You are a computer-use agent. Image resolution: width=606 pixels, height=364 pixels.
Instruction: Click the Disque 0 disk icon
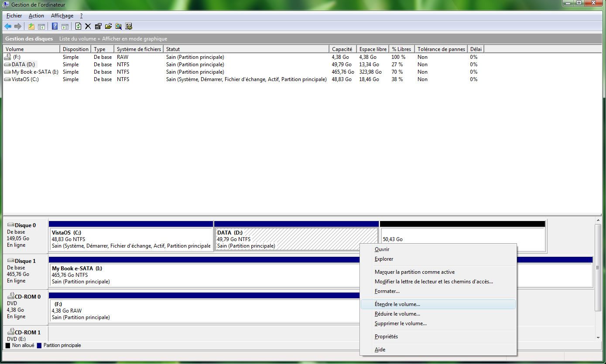tap(10, 225)
